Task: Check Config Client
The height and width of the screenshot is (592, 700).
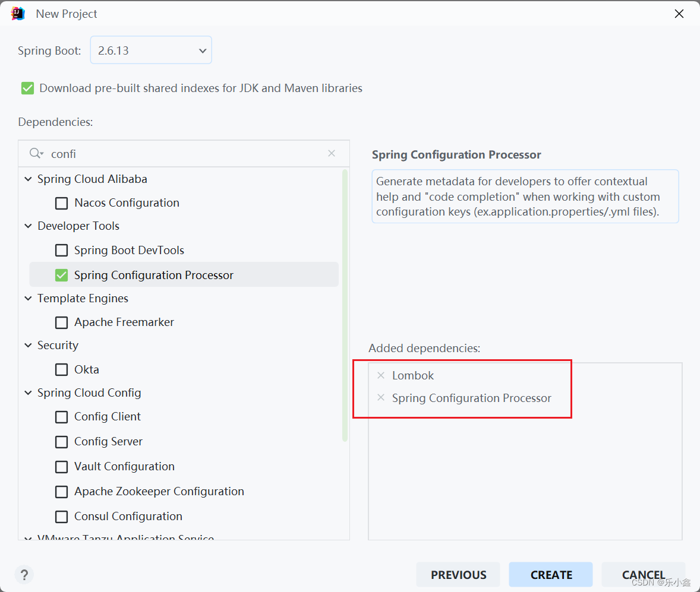Action: 62,417
